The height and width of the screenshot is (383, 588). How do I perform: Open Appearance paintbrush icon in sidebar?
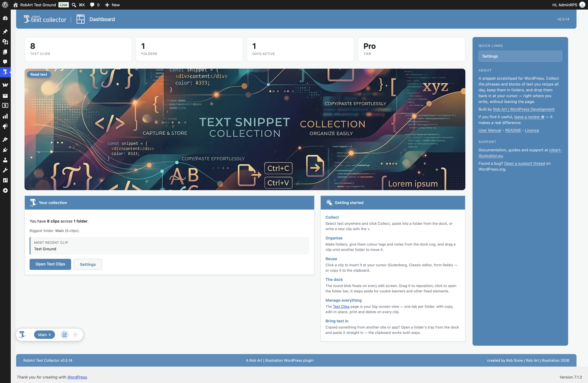pyautogui.click(x=5, y=140)
